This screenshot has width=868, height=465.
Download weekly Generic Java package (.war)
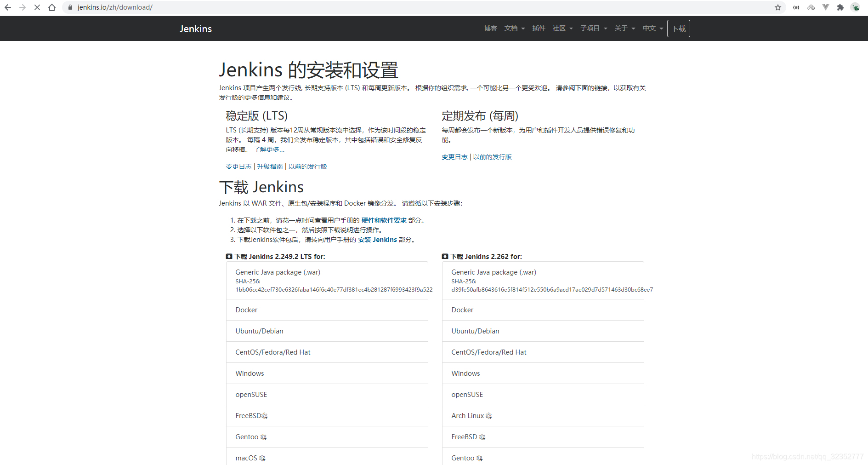point(543,281)
